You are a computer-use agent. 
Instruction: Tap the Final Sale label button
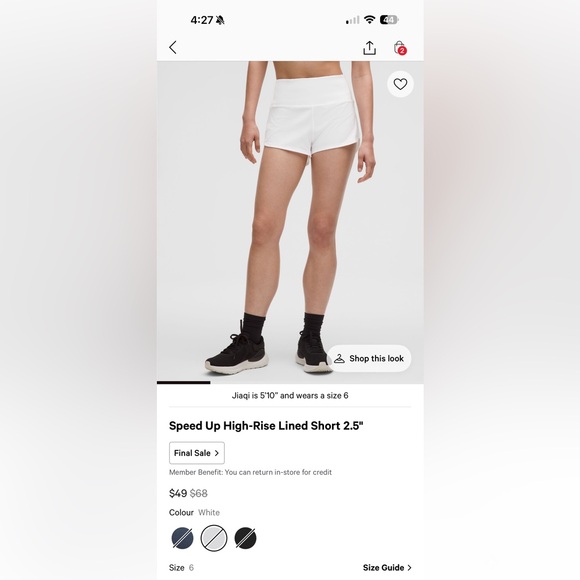(x=197, y=453)
